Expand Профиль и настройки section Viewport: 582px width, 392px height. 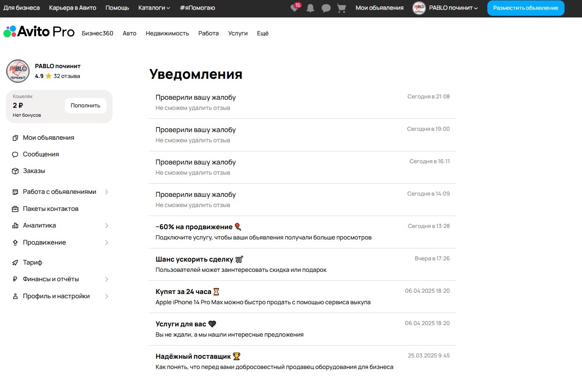(x=60, y=296)
